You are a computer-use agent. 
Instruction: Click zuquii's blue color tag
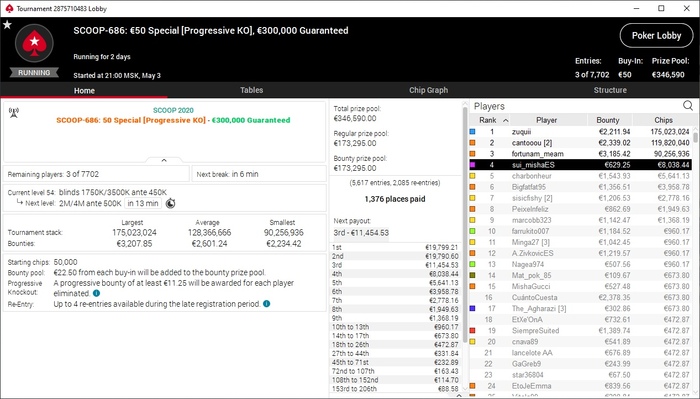point(472,132)
